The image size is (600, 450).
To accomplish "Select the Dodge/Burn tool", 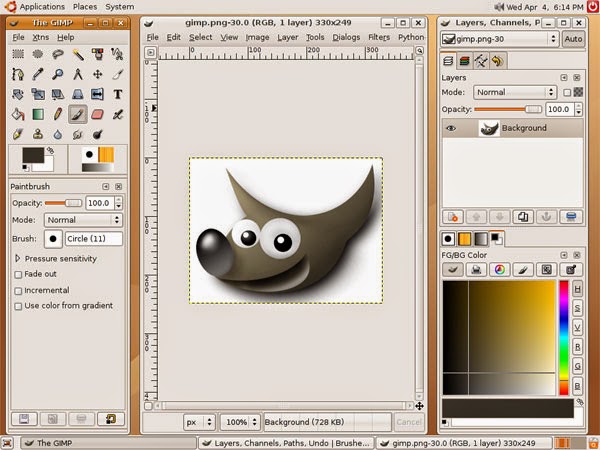I will [98, 134].
